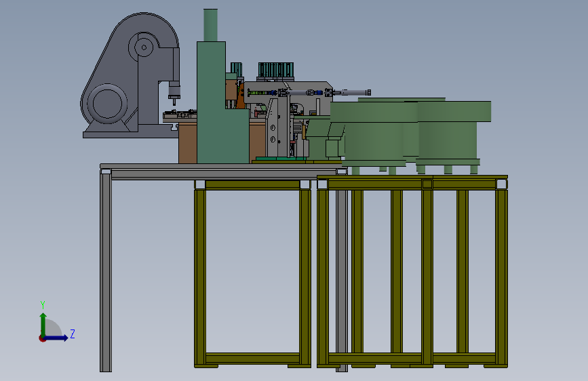
Task: Select the large round flywheel on the press
Action: [x=107, y=104]
